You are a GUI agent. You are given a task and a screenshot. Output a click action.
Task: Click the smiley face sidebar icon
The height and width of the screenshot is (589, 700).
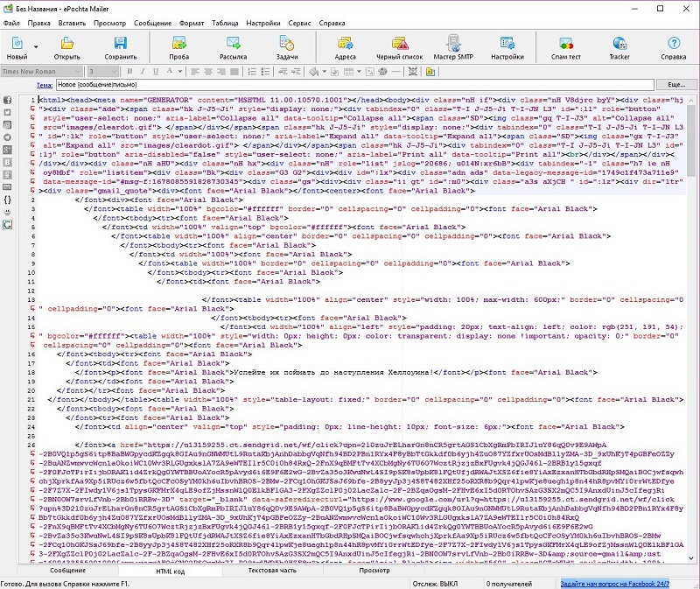click(8, 212)
